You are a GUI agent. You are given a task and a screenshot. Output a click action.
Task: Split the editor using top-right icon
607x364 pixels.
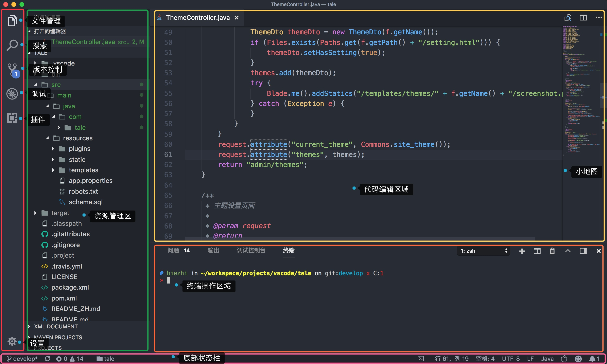[x=583, y=18]
